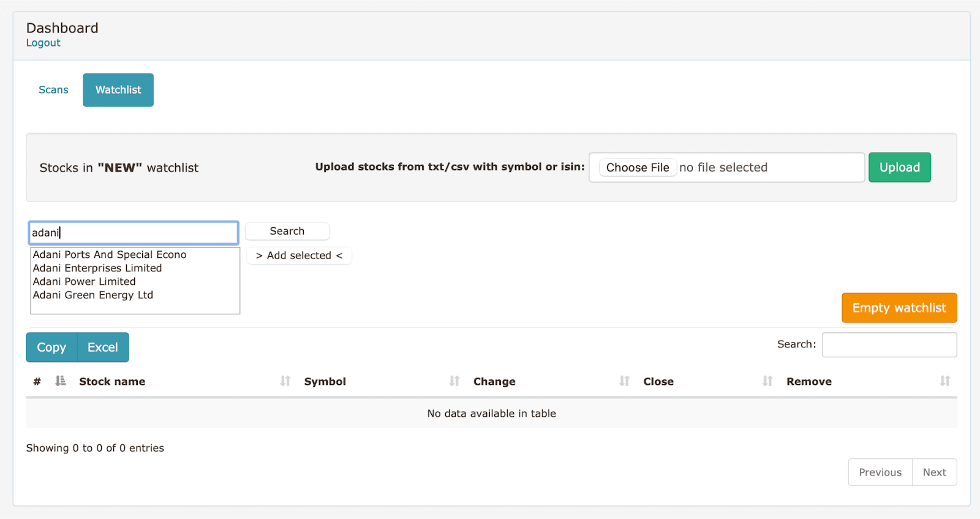Image resolution: width=980 pixels, height=519 pixels.
Task: Click sort icon for Symbol column
Action: point(454,381)
